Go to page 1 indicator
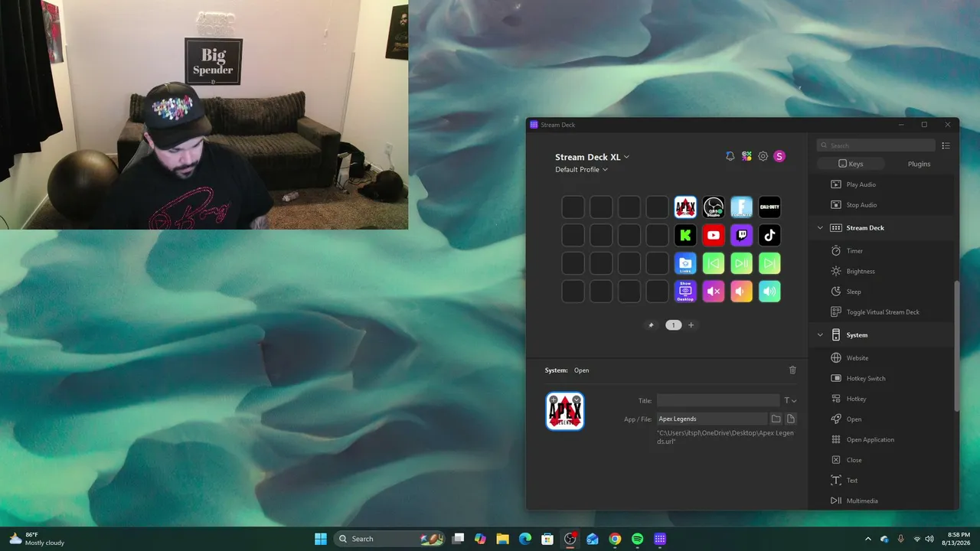Viewport: 980px width, 551px height. [x=673, y=325]
